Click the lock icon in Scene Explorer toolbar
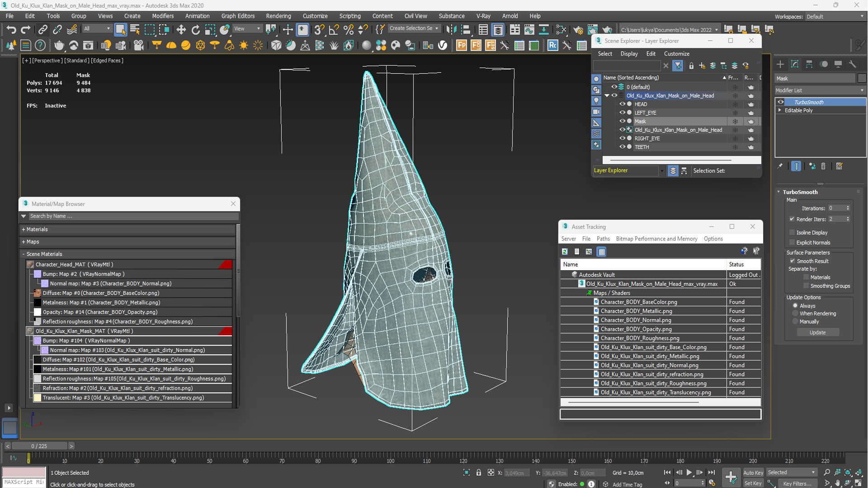The width and height of the screenshot is (868, 488). point(691,66)
